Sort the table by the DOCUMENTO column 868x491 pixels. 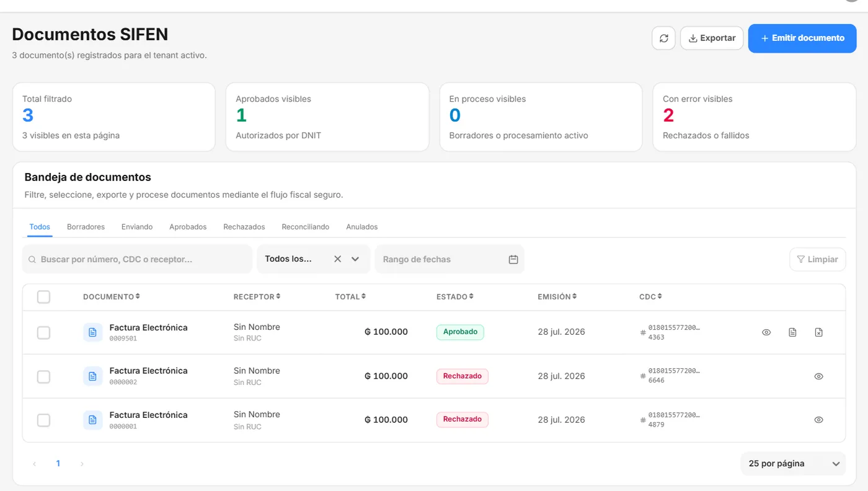[x=112, y=297]
